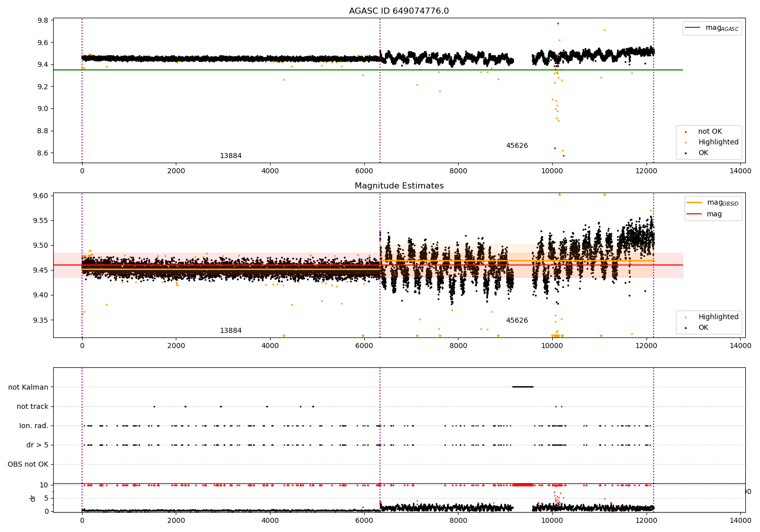Click the '10' tick on the dr axis
Image resolution: width=760 pixels, height=532 pixels.
pos(45,485)
